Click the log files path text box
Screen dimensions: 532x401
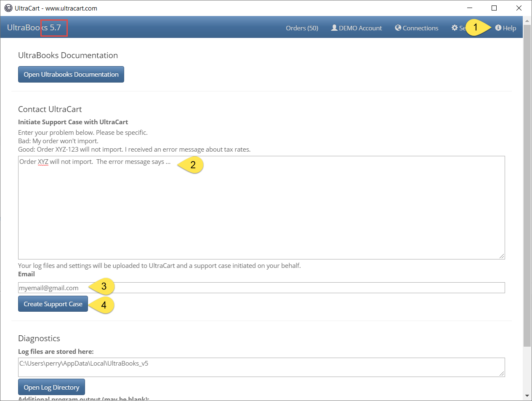click(261, 367)
